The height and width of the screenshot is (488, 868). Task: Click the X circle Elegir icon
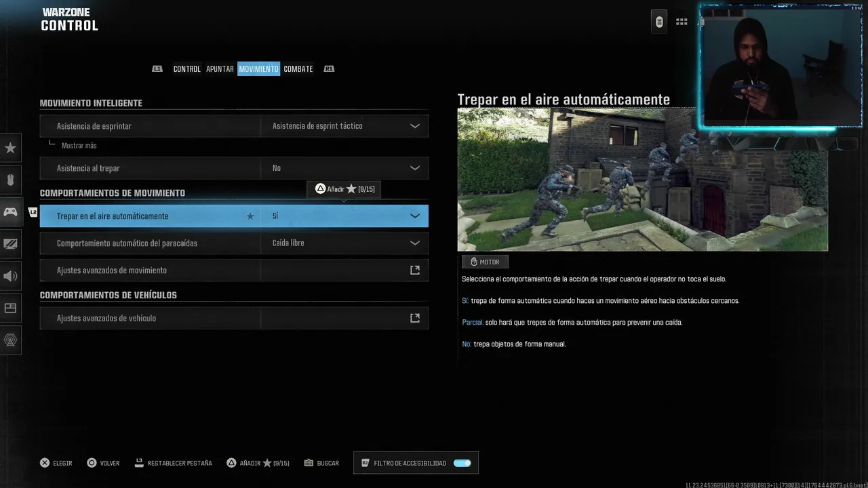click(45, 463)
